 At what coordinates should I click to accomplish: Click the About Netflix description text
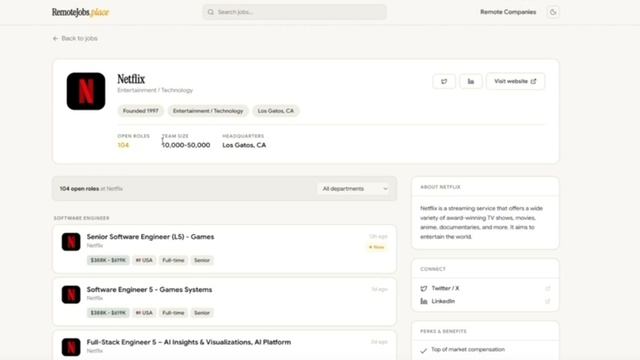click(481, 222)
